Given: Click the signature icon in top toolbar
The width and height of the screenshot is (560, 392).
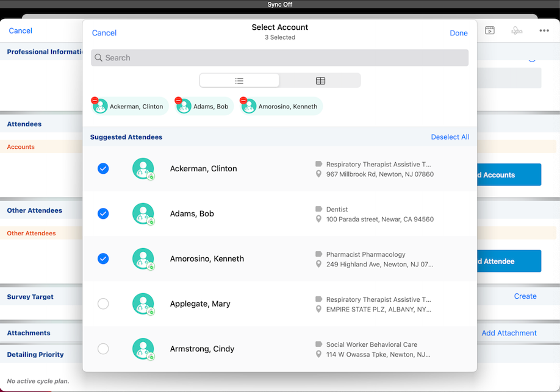Looking at the screenshot, I should click(517, 30).
